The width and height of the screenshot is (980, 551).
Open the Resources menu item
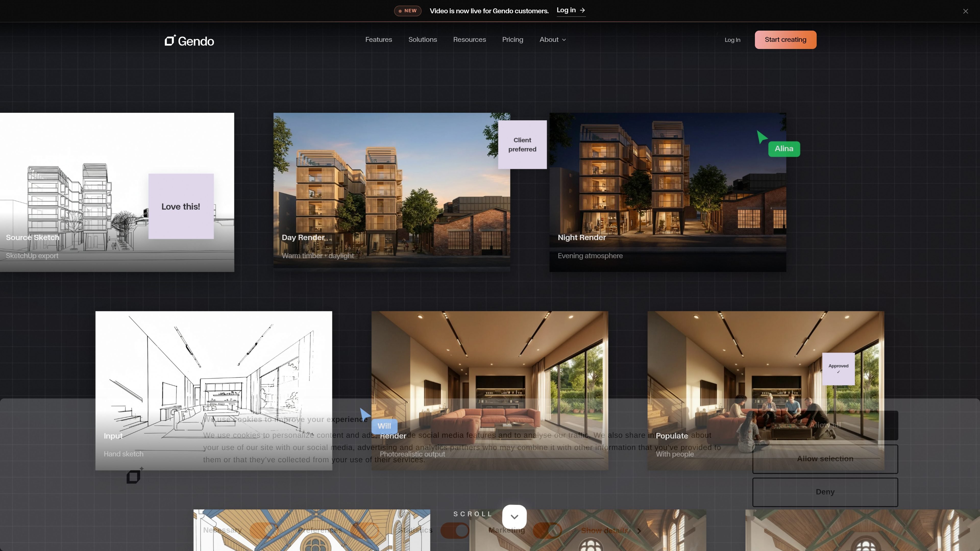coord(470,40)
